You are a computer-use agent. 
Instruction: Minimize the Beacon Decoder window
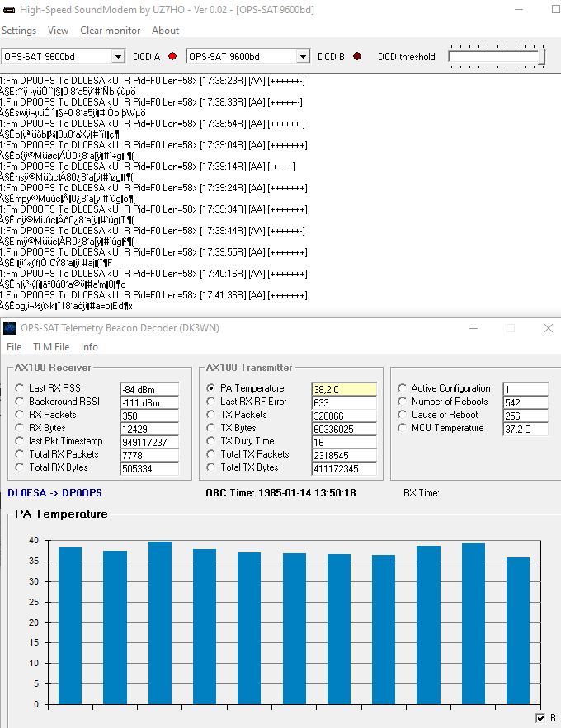point(474,328)
